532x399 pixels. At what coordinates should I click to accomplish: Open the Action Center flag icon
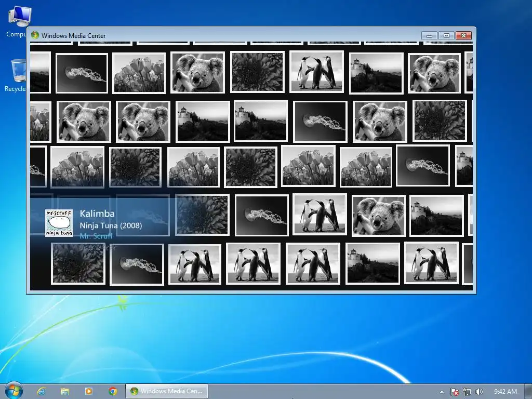pyautogui.click(x=454, y=392)
